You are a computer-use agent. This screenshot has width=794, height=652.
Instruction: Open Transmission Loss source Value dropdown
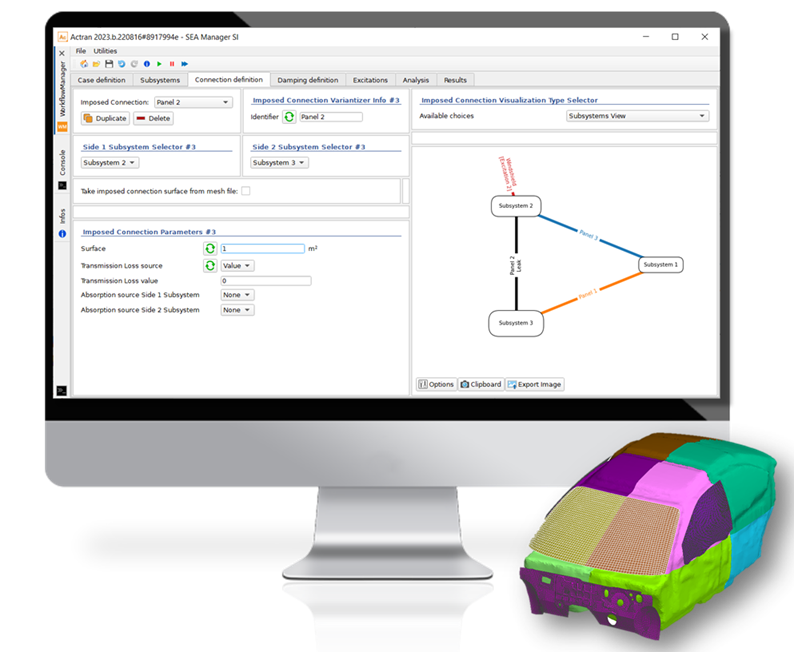[x=237, y=266]
